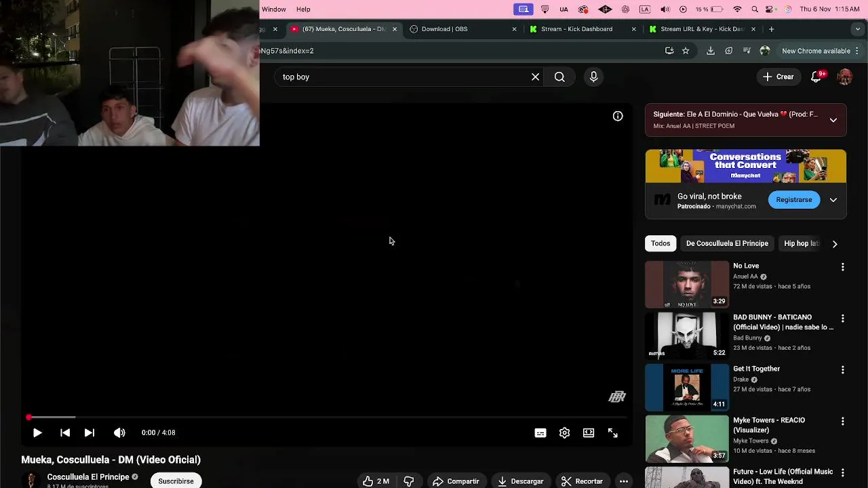The width and height of the screenshot is (868, 488).
Task: Dislike the video
Action: pos(409,481)
